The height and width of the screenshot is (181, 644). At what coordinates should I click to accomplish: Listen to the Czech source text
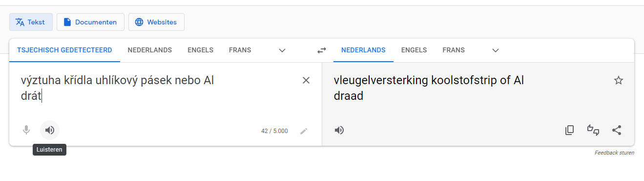coord(49,130)
